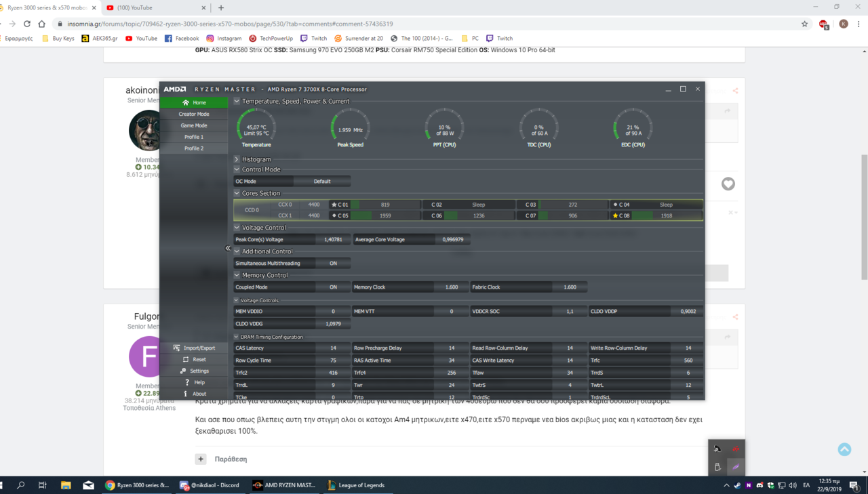Open taskbar search magnifier

point(20,485)
